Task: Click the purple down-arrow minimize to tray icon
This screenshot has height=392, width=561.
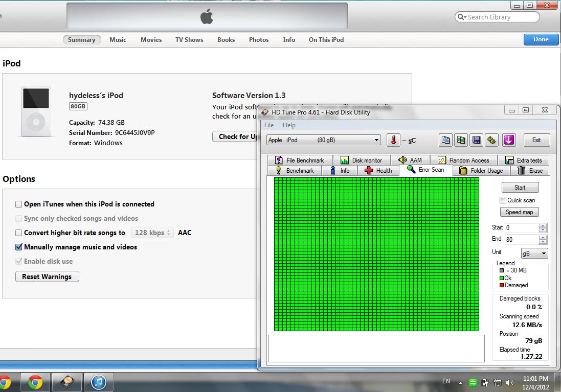Action: pos(509,140)
